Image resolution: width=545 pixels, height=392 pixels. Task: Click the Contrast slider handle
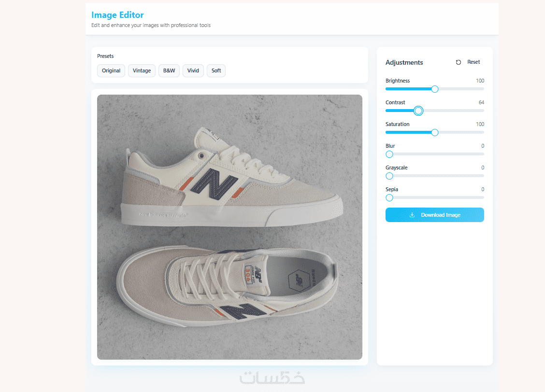tap(418, 111)
